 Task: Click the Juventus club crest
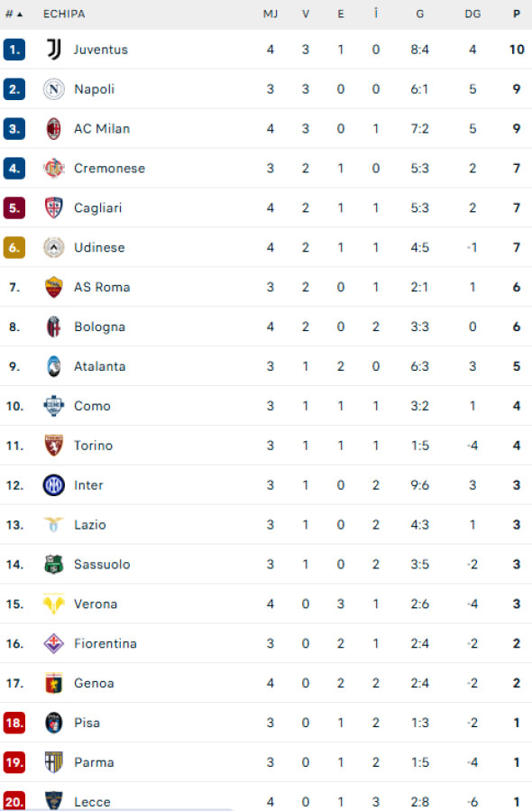click(x=51, y=50)
